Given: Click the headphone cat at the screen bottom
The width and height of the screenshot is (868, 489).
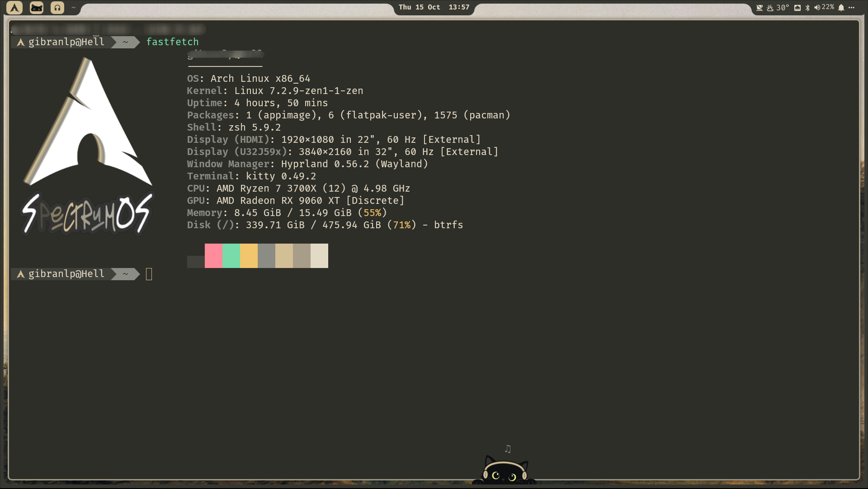Looking at the screenshot, I should (x=504, y=470).
